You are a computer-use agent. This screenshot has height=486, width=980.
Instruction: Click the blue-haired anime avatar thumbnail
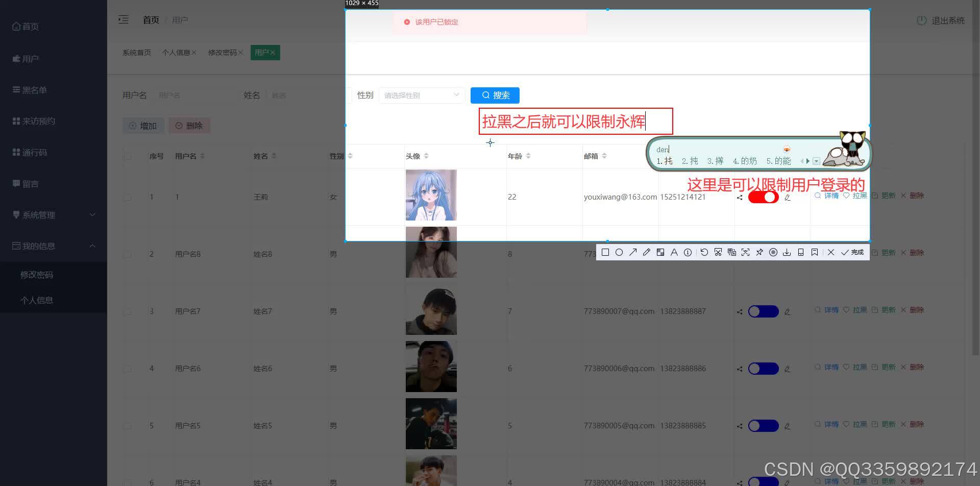(431, 195)
